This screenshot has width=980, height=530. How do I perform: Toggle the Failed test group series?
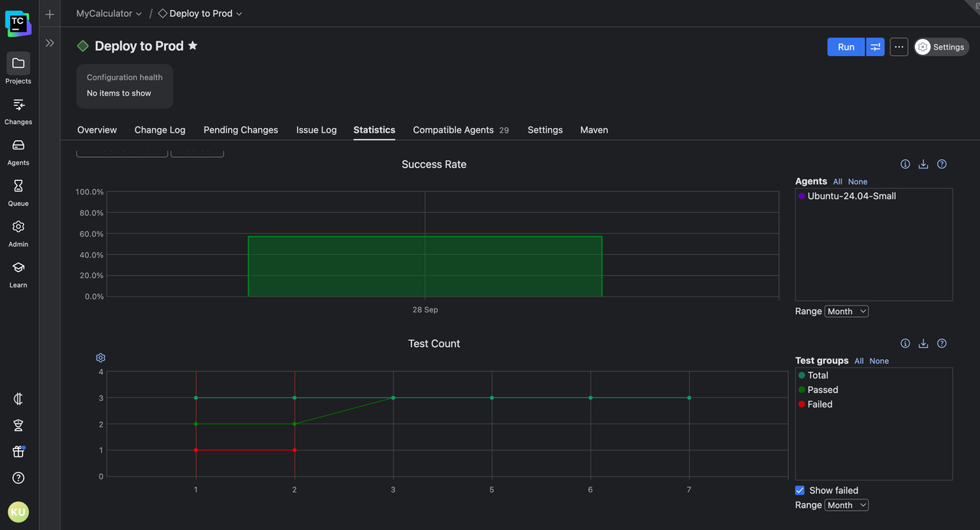819,404
